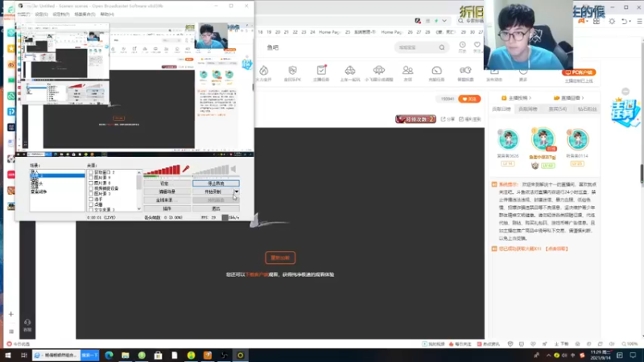The image size is (644, 362).
Task: Click OBS 全域来源 button
Action: coord(167,200)
